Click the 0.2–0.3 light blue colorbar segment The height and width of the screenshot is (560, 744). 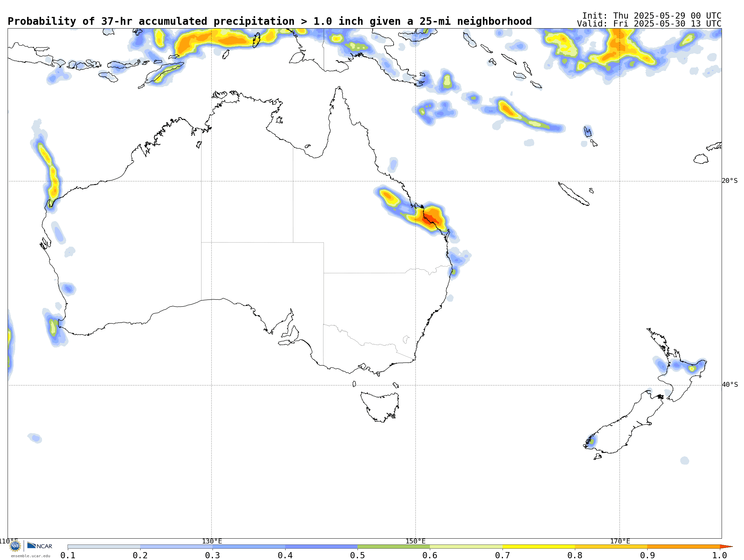176,547
